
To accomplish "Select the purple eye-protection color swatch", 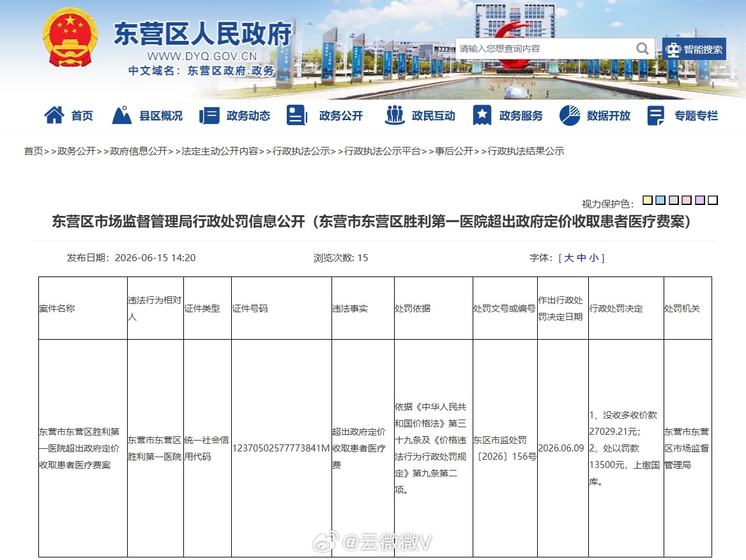I will [x=700, y=201].
